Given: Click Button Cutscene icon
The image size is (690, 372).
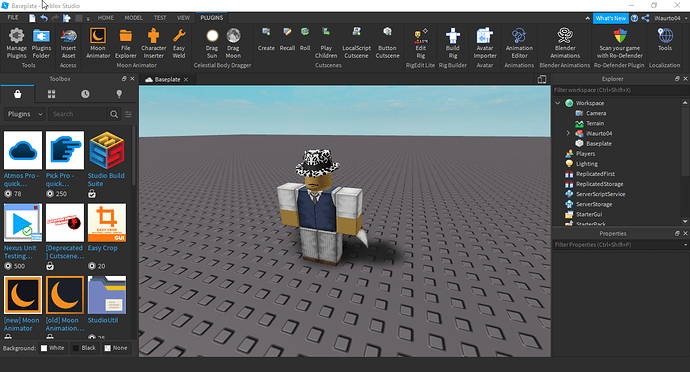Looking at the screenshot, I should (387, 43).
